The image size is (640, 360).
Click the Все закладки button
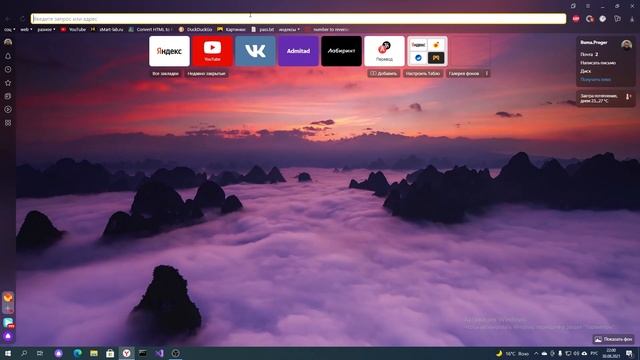click(x=165, y=73)
